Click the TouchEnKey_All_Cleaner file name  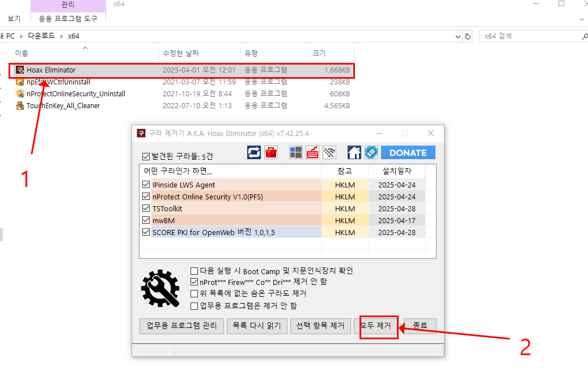pos(63,105)
